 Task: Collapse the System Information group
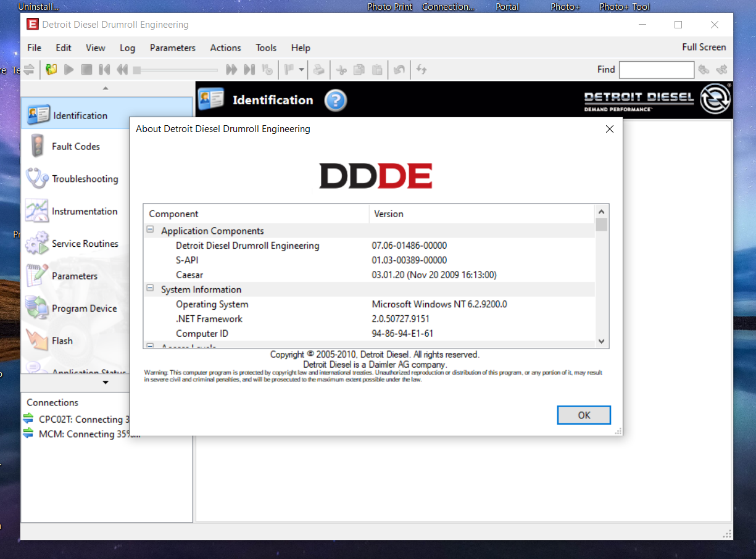coord(149,289)
